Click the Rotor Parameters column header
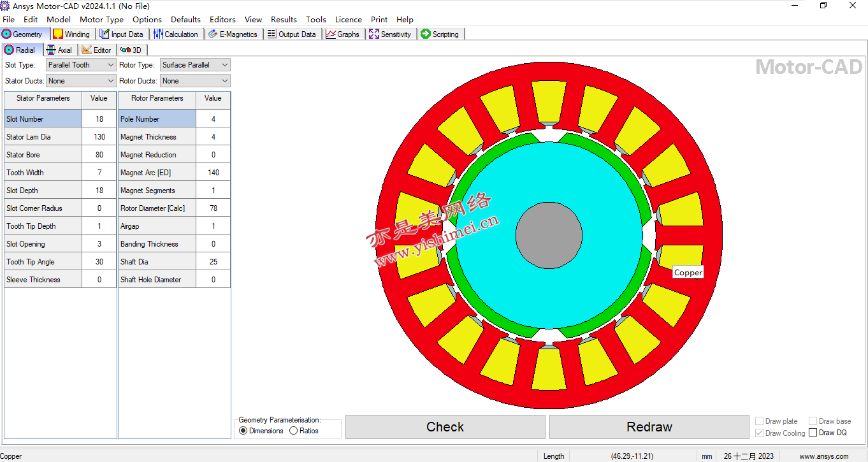This screenshot has height=462, width=868. (157, 98)
